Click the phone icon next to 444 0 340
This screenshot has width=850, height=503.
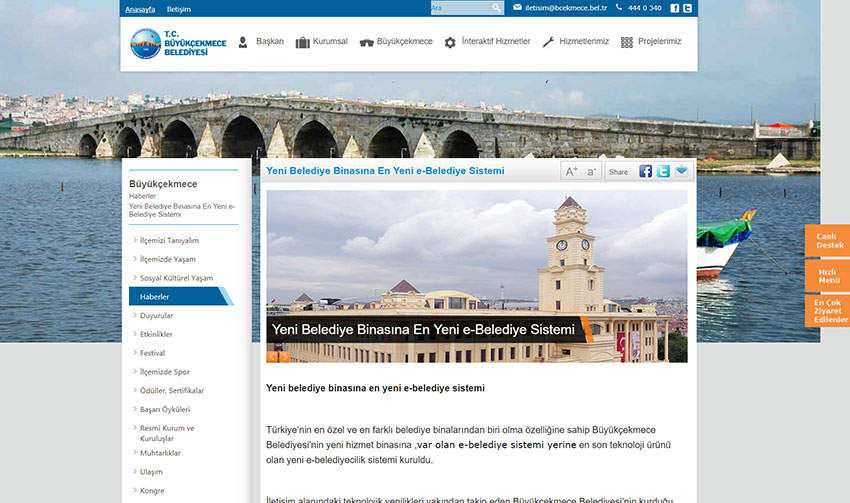(x=619, y=8)
